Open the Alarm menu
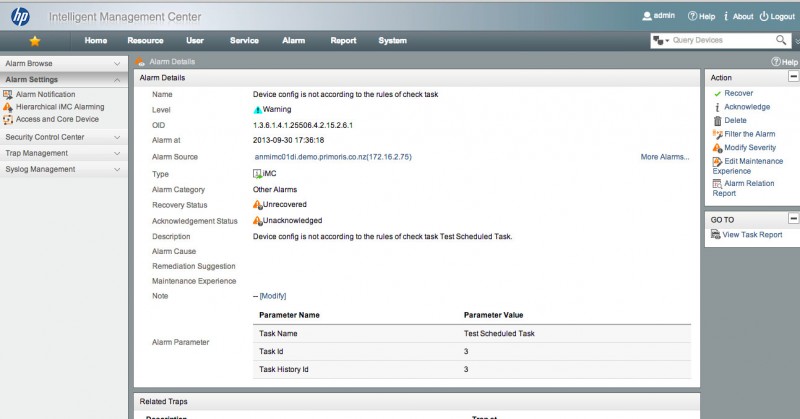Viewport: 800px width, 419px height. point(294,40)
